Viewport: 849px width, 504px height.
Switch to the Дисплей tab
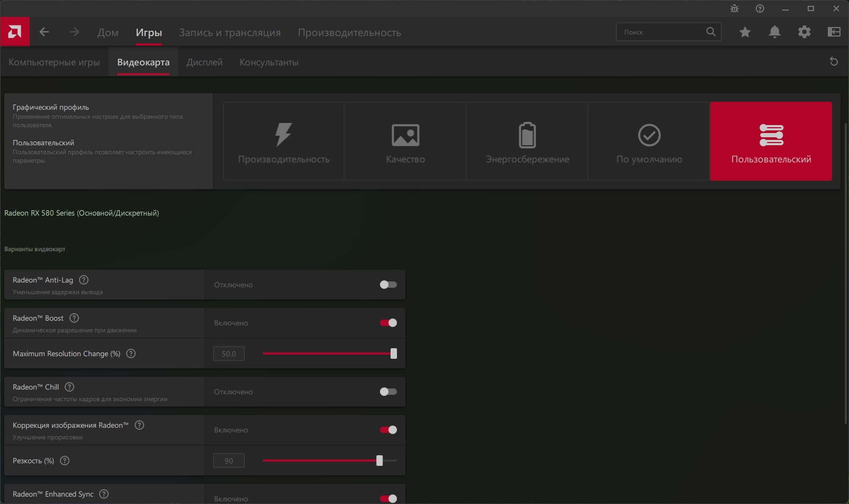point(205,62)
